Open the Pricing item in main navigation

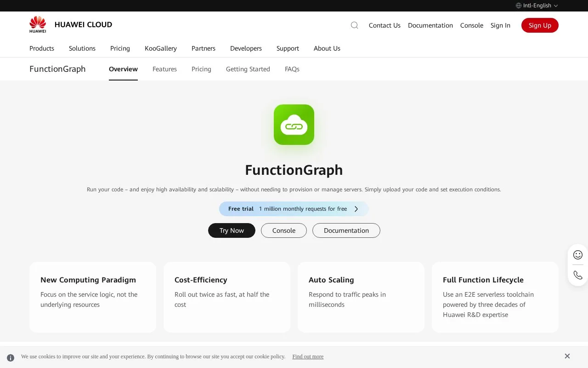(x=120, y=48)
